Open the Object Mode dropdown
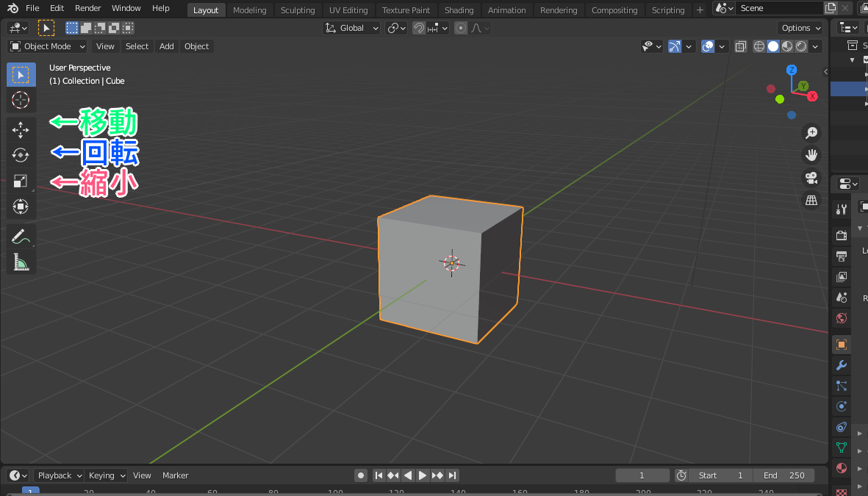 [x=48, y=46]
